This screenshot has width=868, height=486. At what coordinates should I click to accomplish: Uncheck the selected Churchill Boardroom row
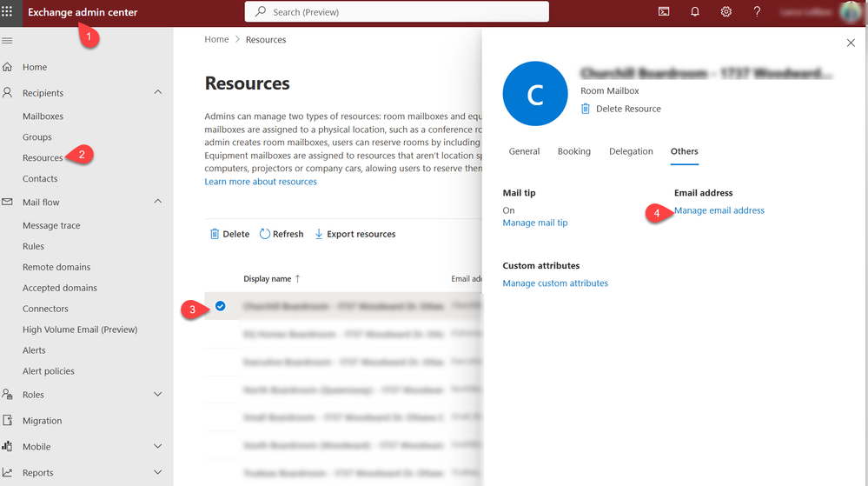coord(221,306)
